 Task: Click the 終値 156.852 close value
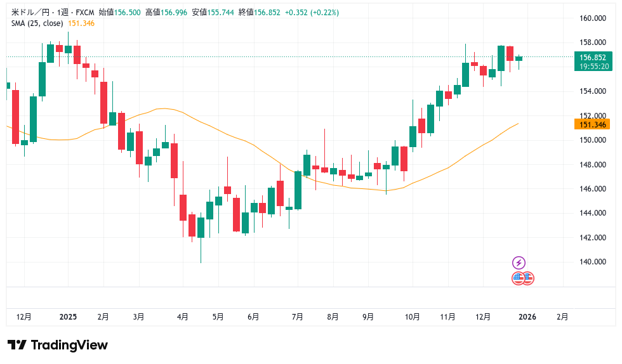point(258,12)
